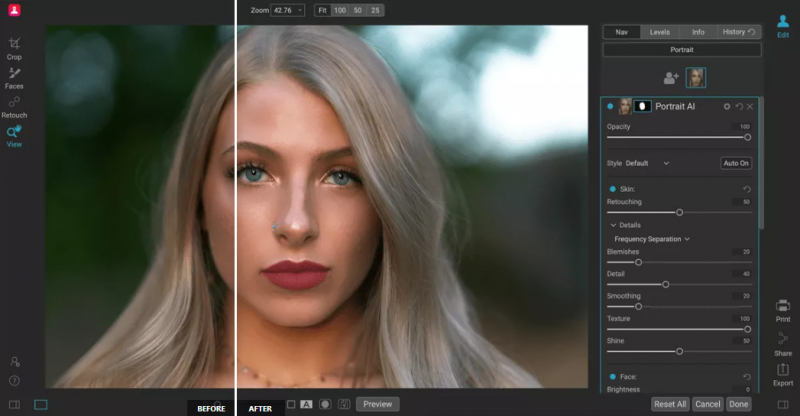800x416 pixels.
Task: Disable the Face section toggle dot
Action: pyautogui.click(x=613, y=377)
